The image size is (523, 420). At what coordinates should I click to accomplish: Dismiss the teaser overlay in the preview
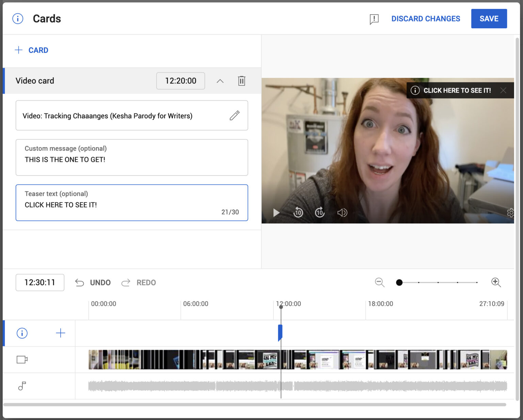tap(503, 90)
